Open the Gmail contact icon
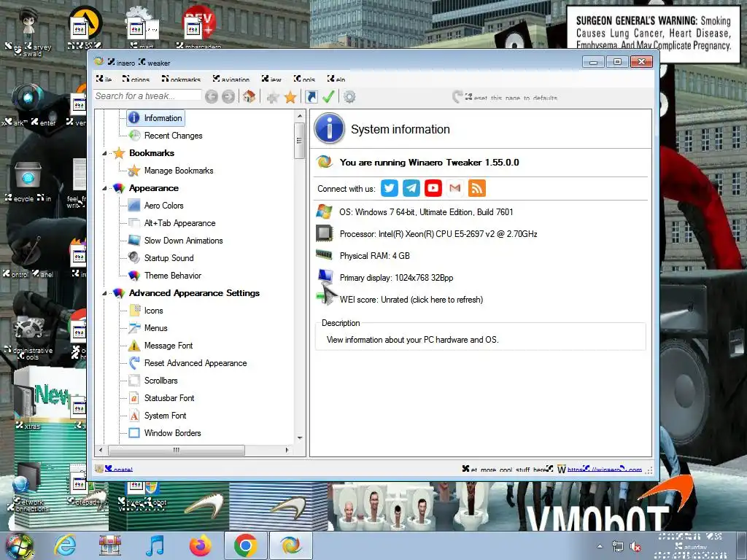This screenshot has height=560, width=747. 455,188
